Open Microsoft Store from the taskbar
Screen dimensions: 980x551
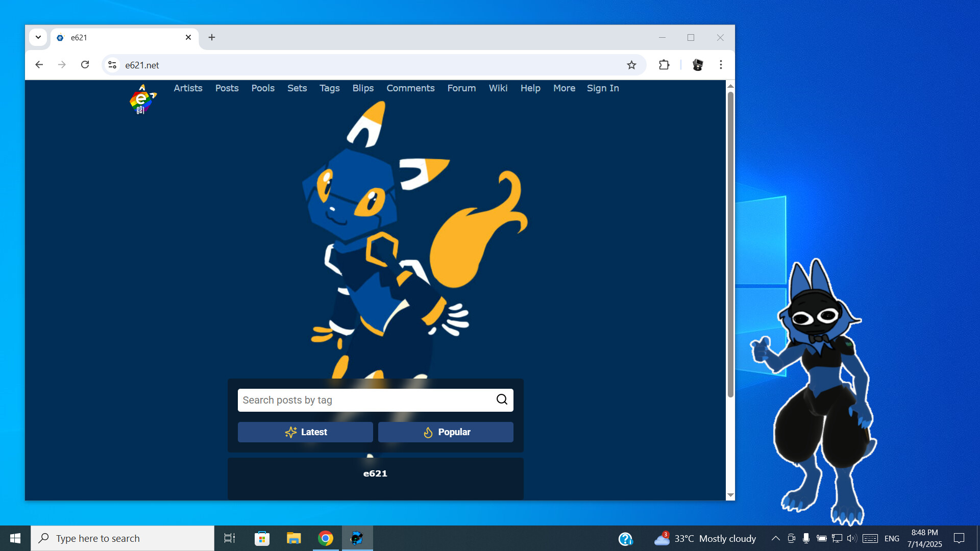pyautogui.click(x=262, y=538)
